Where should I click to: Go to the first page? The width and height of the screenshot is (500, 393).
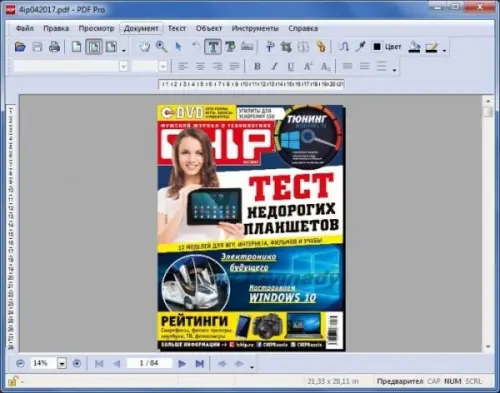(x=99, y=363)
